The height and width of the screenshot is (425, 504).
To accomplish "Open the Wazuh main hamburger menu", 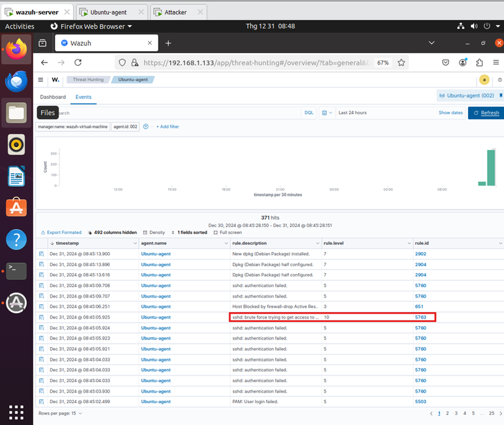I will tap(40, 79).
